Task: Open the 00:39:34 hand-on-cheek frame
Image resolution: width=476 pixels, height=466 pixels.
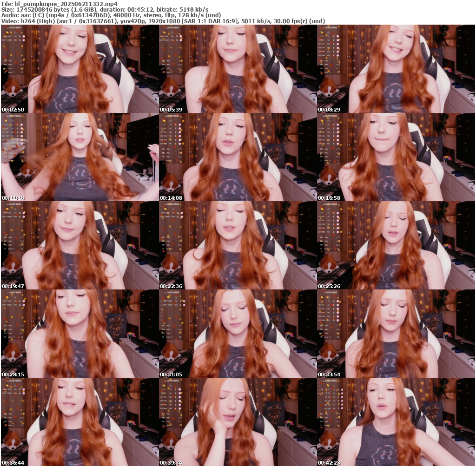Action: point(238,422)
